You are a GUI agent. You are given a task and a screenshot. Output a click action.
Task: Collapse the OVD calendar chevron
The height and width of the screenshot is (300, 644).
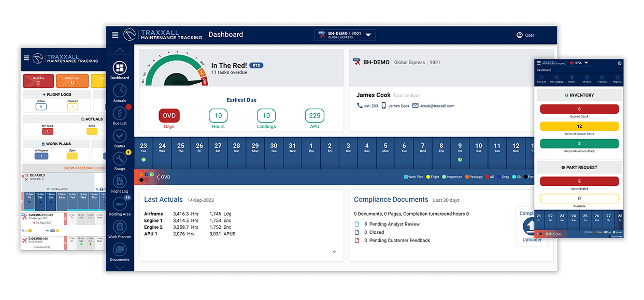coord(158,177)
